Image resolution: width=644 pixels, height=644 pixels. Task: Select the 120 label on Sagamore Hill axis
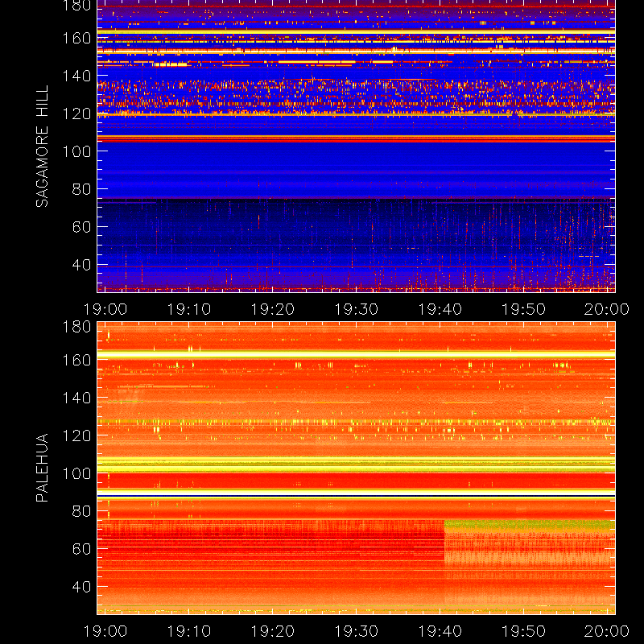[76, 114]
